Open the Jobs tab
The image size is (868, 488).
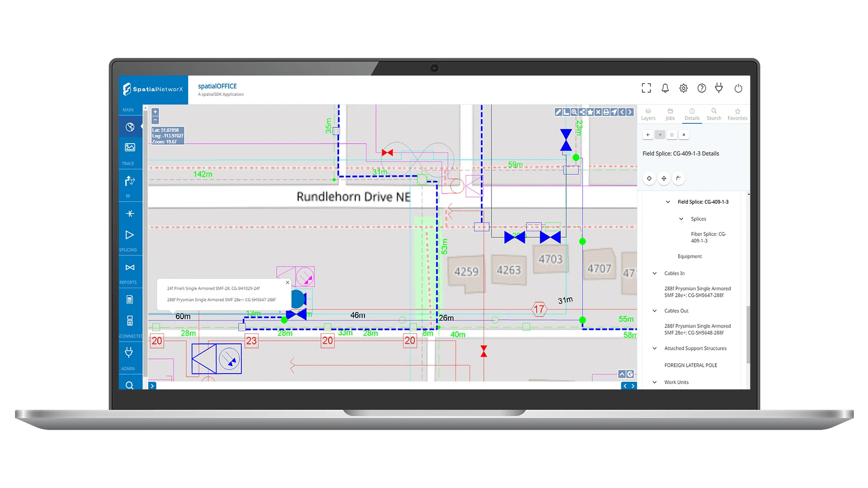click(670, 114)
